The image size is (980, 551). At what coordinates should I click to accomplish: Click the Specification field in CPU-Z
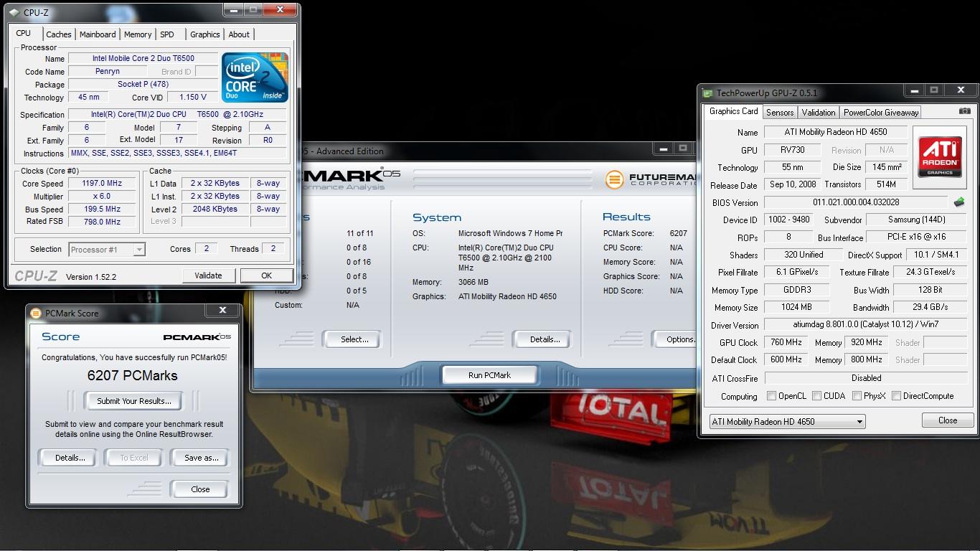pos(178,115)
